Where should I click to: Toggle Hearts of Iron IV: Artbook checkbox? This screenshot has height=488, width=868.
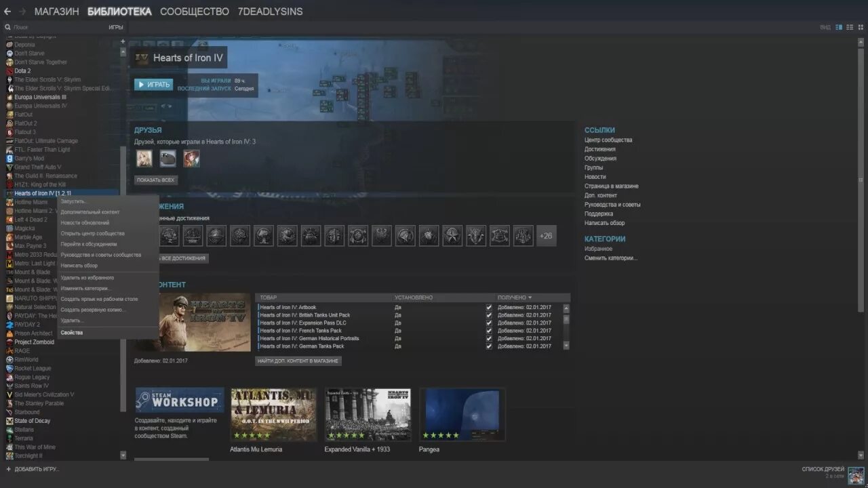click(489, 307)
